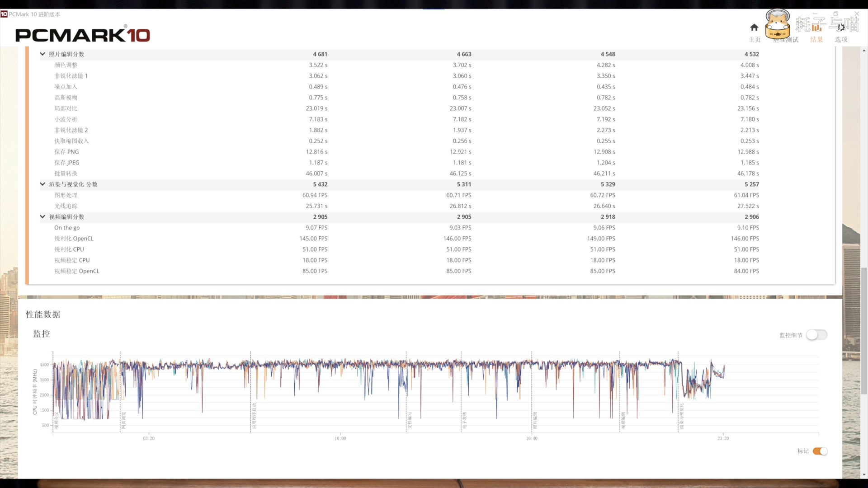Select the 批量转换 row label
This screenshot has height=488, width=868.
pyautogui.click(x=66, y=174)
